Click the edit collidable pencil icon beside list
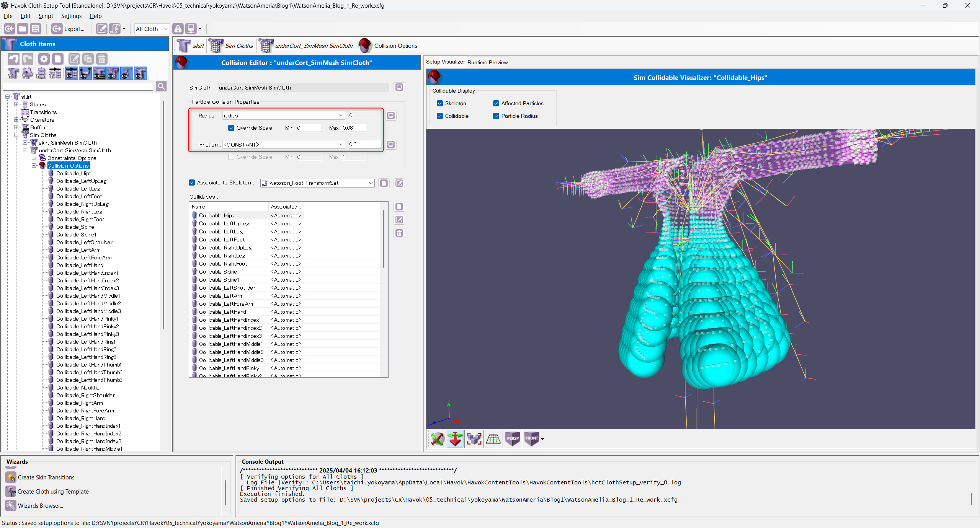Viewport: 980px width, 528px height. (399, 220)
